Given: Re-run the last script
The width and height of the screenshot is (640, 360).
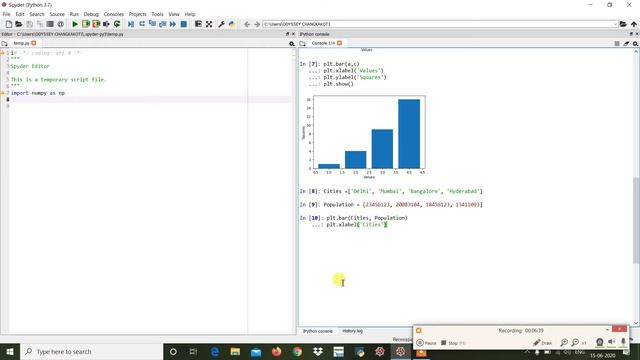Looking at the screenshot, I should click(117, 24).
